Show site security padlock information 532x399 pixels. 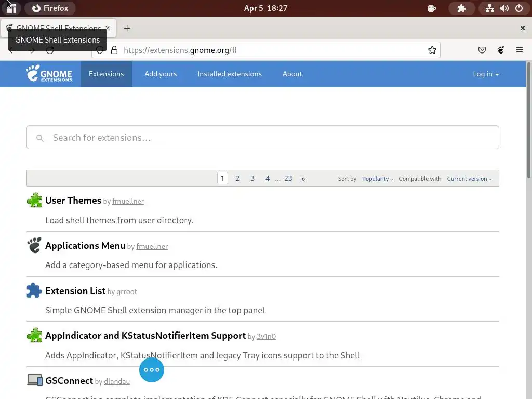(x=114, y=50)
